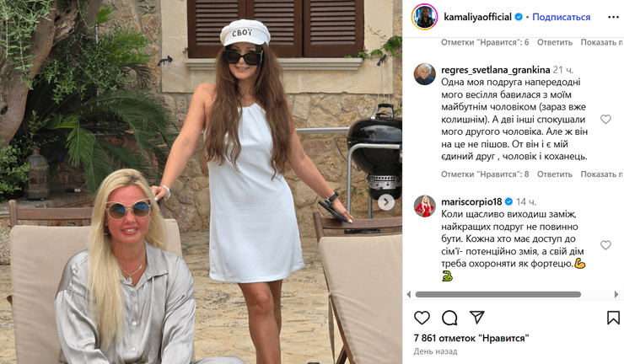Reply to Svetlana's comment via Ответить
The image size is (624, 364).
554,174
